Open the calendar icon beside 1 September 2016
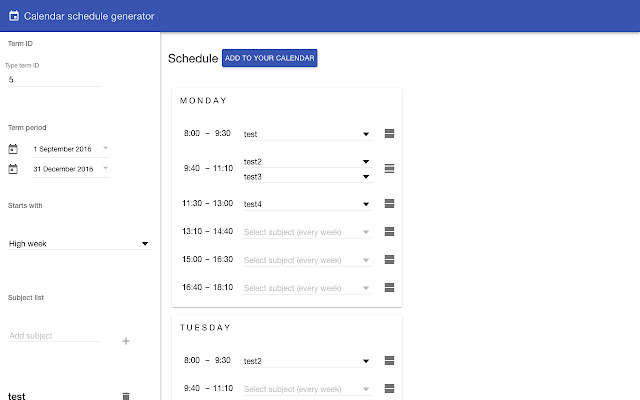The width and height of the screenshot is (640, 400). click(x=13, y=149)
